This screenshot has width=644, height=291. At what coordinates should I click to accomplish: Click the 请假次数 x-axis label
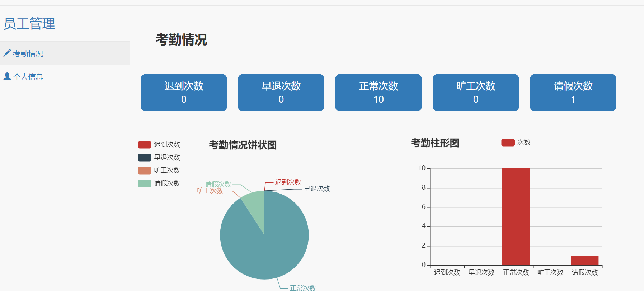point(585,272)
